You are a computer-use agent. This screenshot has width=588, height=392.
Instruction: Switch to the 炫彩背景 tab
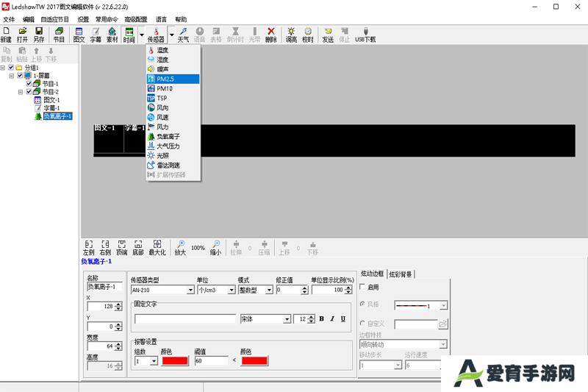401,274
